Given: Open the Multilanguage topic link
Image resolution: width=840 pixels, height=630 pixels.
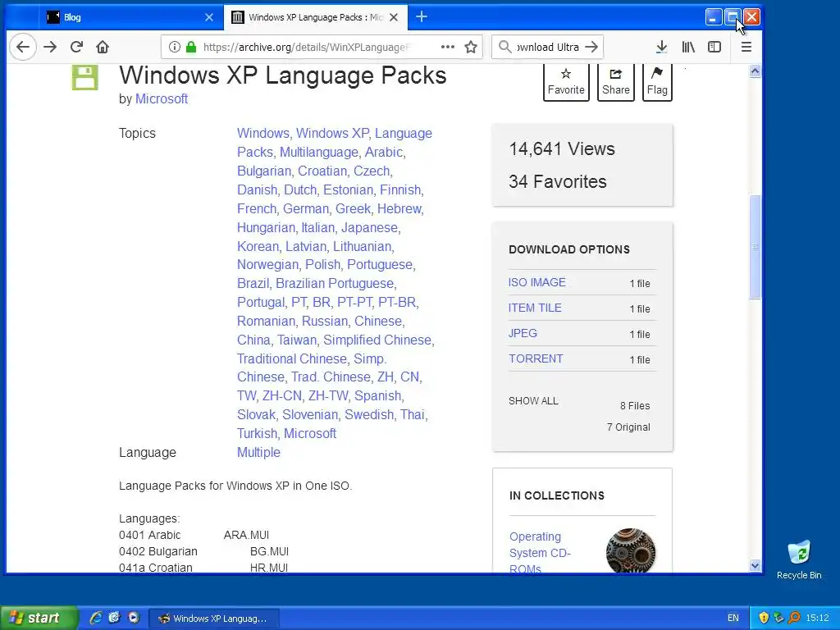Looking at the screenshot, I should point(319,152).
